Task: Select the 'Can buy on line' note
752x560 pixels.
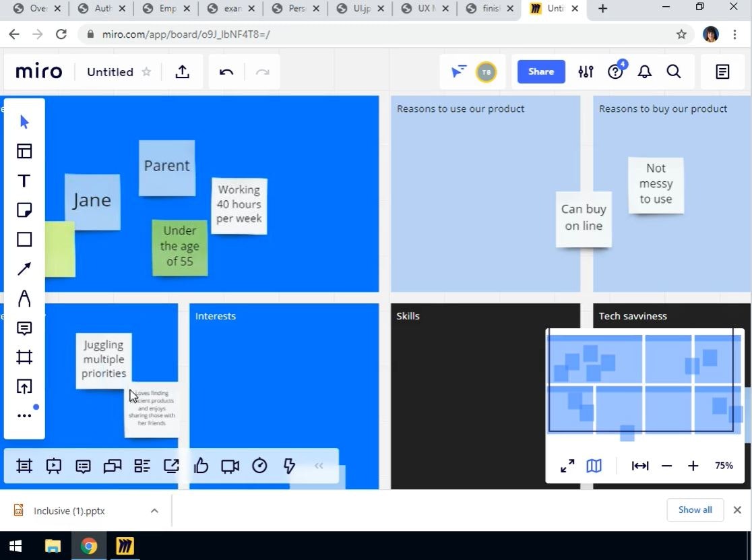Action: (584, 219)
